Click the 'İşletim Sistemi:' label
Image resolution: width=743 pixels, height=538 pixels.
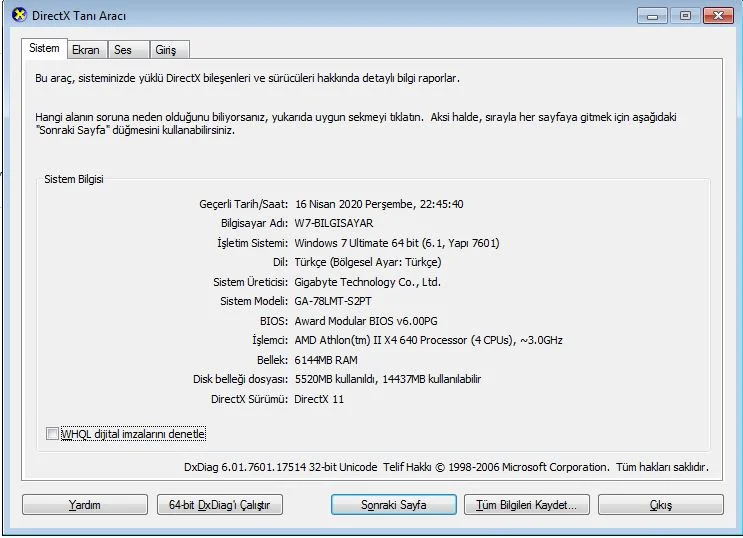[253, 243]
